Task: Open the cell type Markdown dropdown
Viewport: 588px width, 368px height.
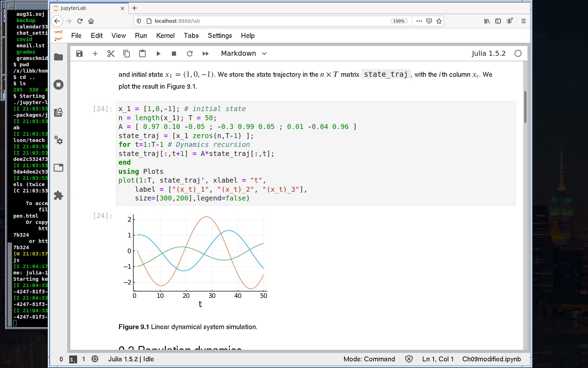Action: click(x=244, y=54)
